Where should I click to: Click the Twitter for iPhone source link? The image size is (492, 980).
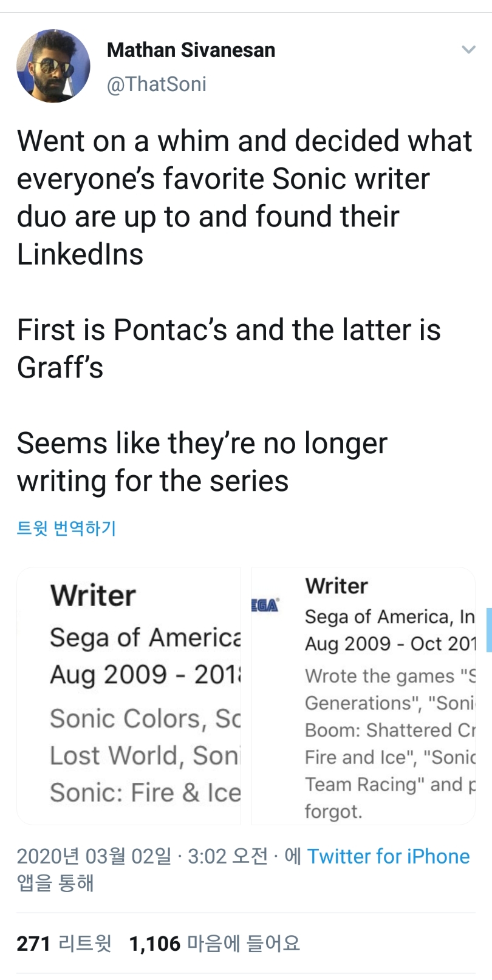coord(388,856)
